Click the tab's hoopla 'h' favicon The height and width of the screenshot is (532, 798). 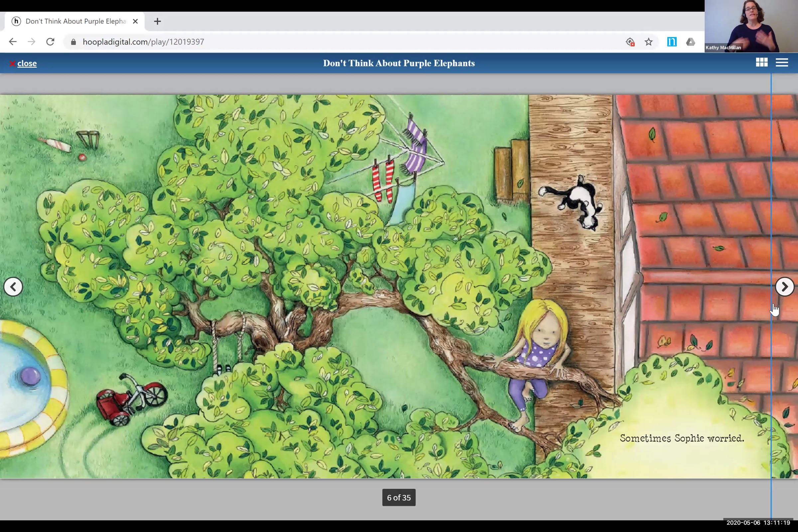click(x=16, y=21)
